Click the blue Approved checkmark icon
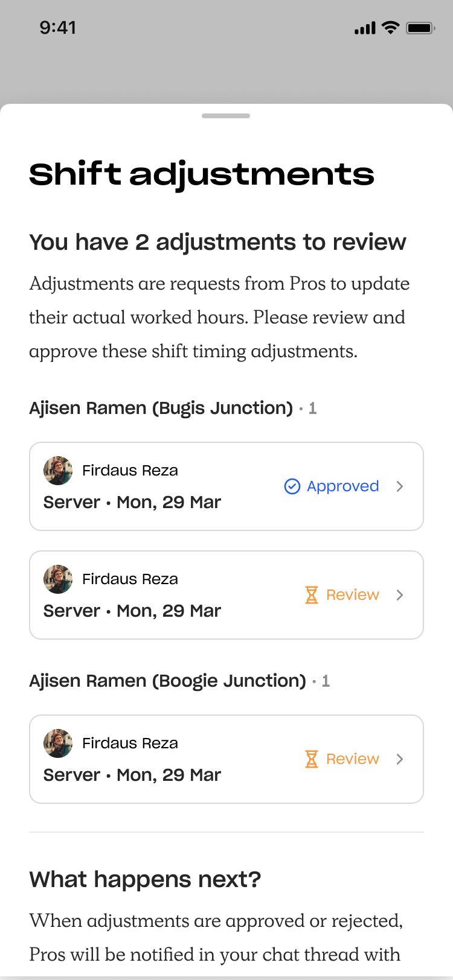This screenshot has height=980, width=453. click(292, 486)
